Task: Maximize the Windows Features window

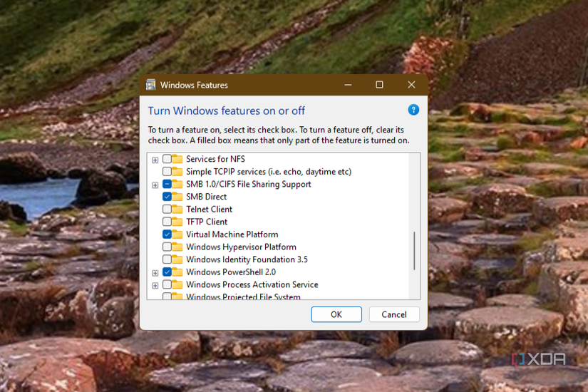Action: click(379, 85)
